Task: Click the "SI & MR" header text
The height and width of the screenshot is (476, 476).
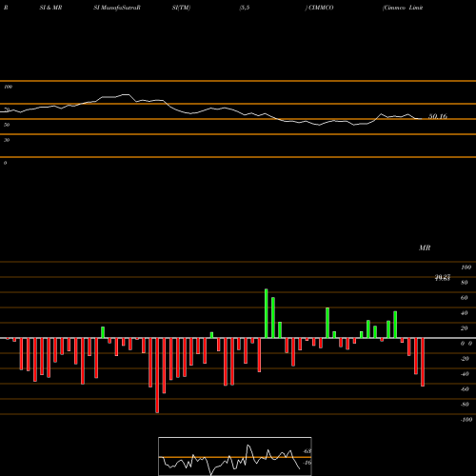Action: (50, 8)
